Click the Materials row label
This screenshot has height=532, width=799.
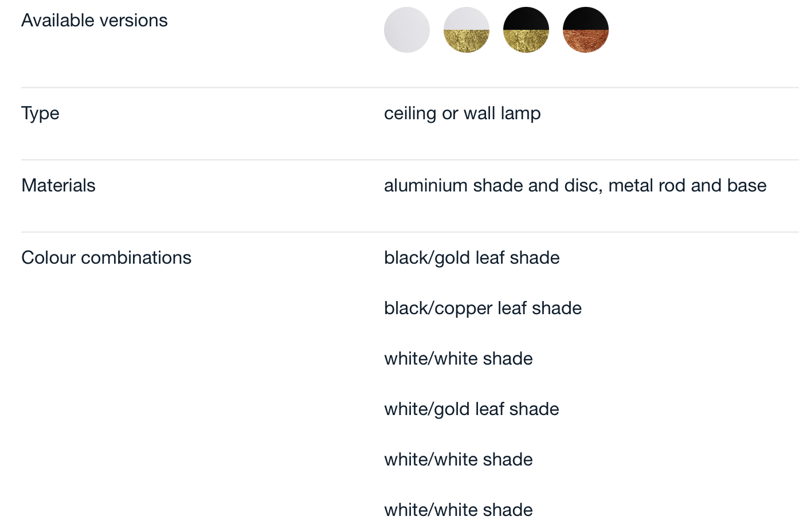58,185
